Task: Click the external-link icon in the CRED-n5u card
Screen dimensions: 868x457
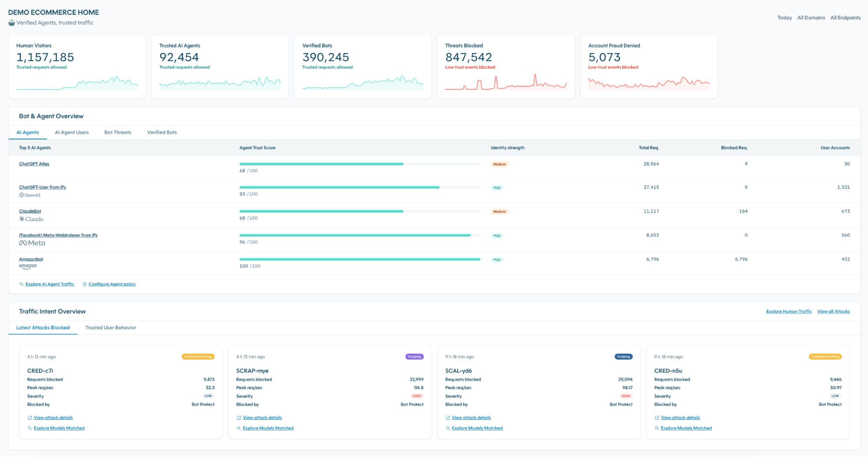Action: (x=657, y=417)
